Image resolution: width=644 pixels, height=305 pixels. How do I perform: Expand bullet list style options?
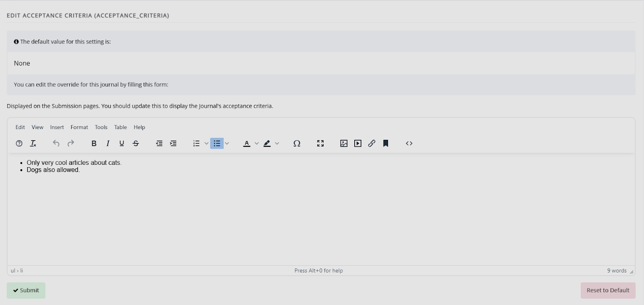(227, 143)
